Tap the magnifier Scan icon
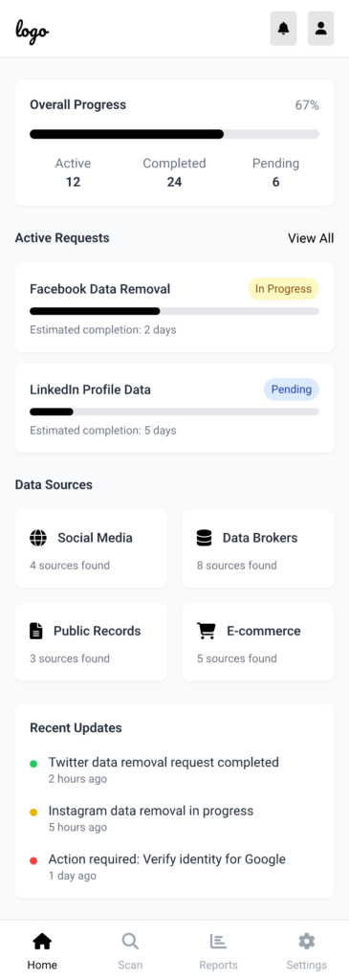Viewport: 349px width, 980px height. [130, 941]
